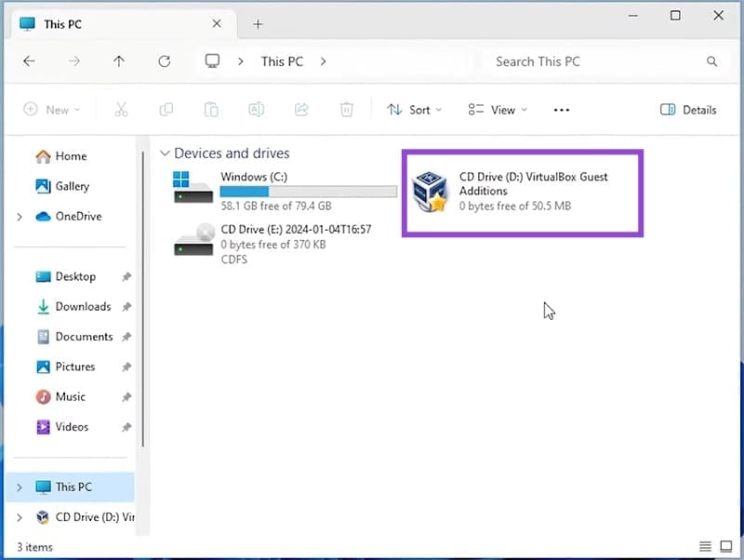Cut the selected item using the scissors icon
This screenshot has height=560, width=744.
tap(121, 109)
